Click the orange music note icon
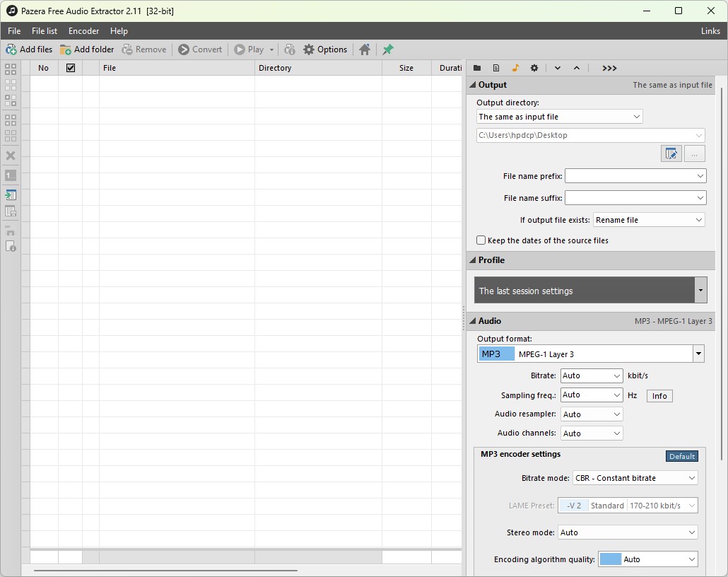 pyautogui.click(x=515, y=68)
